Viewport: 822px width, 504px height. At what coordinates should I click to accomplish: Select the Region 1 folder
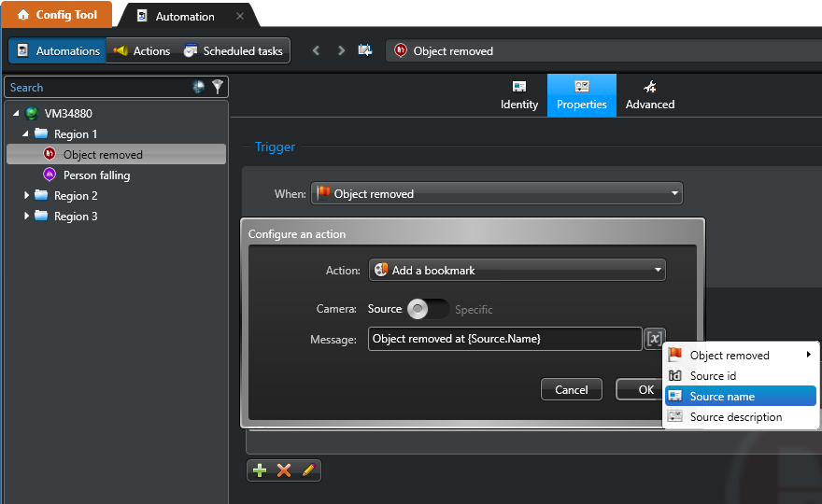(76, 134)
